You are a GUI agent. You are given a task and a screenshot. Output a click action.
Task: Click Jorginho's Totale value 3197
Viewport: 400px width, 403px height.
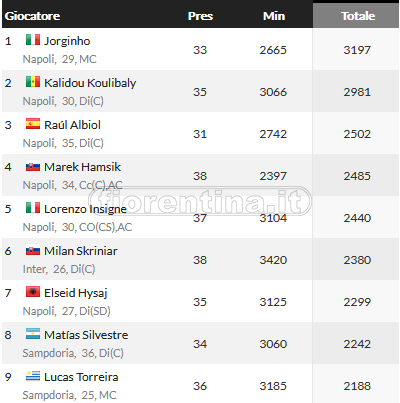[x=357, y=50]
